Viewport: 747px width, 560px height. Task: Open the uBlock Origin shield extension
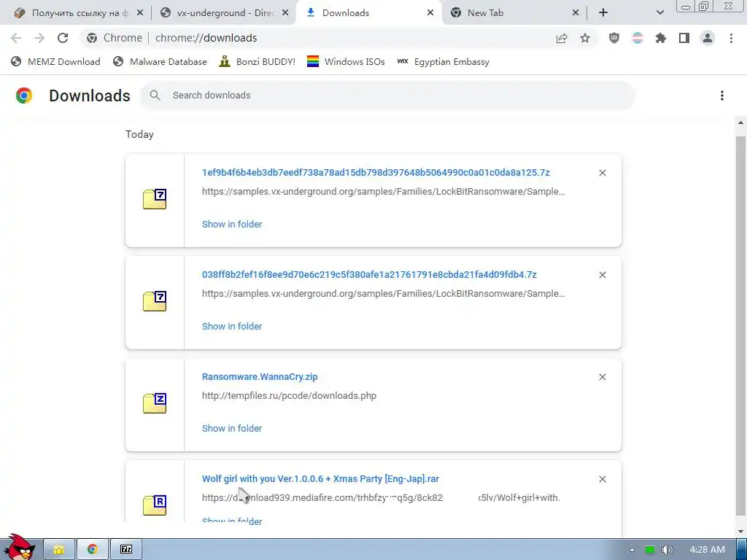tap(614, 38)
